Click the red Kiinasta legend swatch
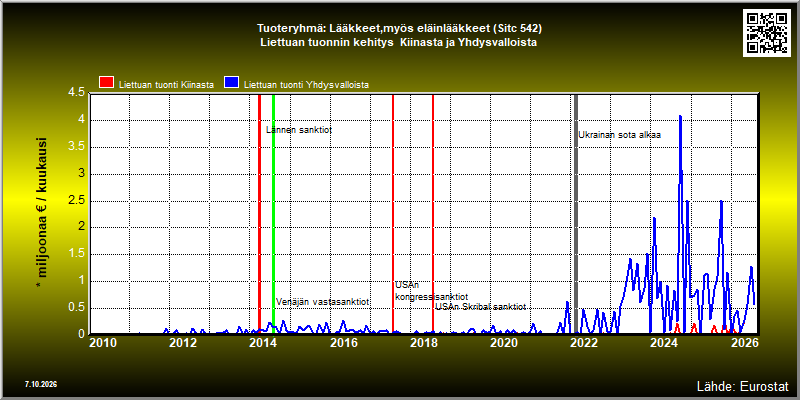This screenshot has width=800, height=400. click(x=107, y=83)
